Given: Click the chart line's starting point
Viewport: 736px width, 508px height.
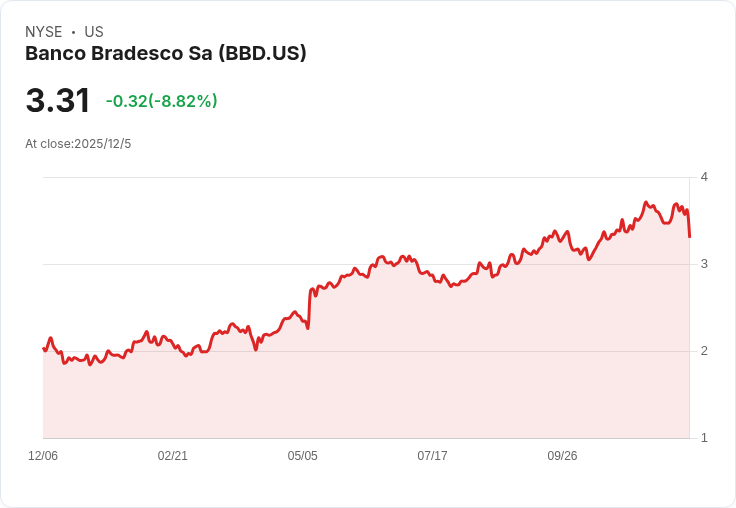Looking at the screenshot, I should click(44, 348).
